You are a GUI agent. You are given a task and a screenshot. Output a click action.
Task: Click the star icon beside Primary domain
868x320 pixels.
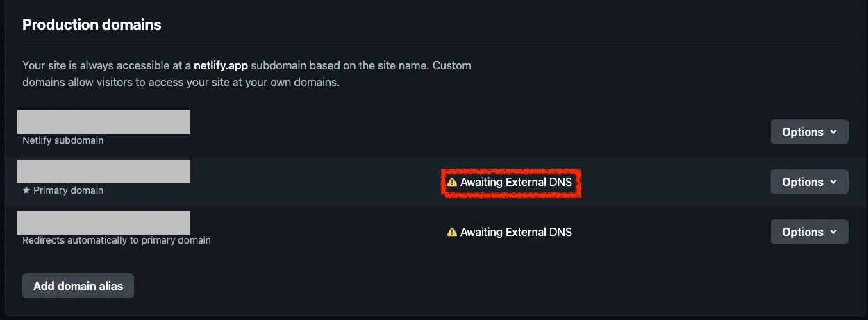pos(26,190)
